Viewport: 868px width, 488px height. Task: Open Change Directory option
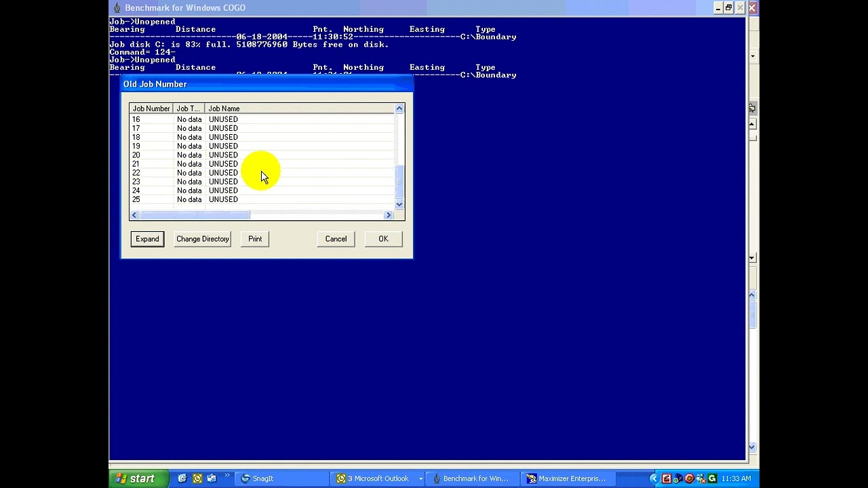pyautogui.click(x=203, y=239)
